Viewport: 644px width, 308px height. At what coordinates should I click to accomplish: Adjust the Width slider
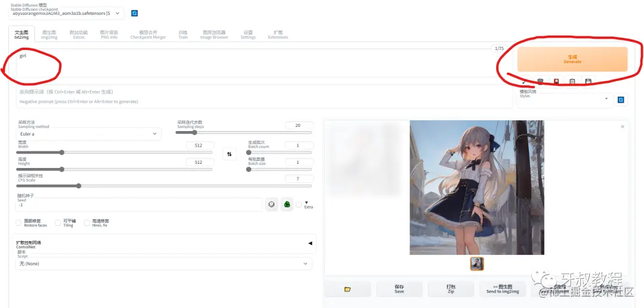coord(114,152)
